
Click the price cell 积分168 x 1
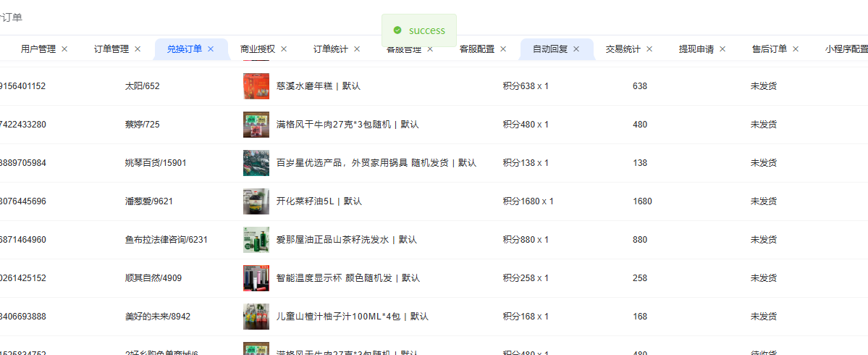click(x=526, y=317)
